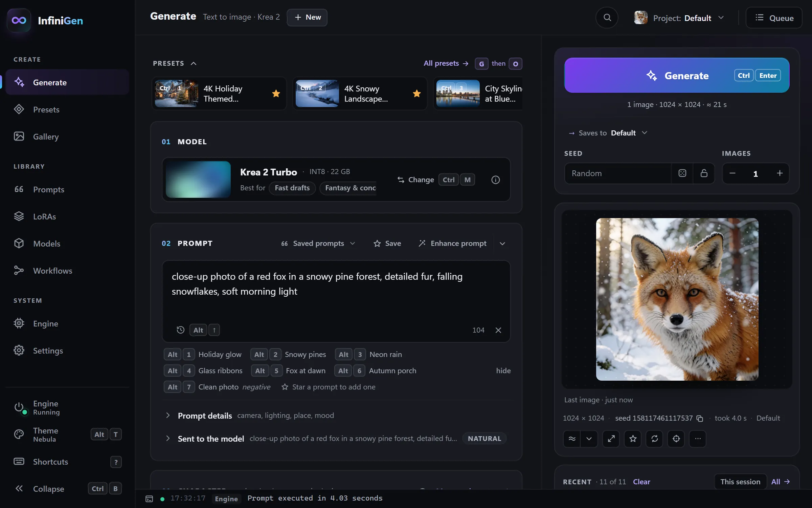This screenshot has width=812, height=508.
Task: Increase image count with plus
Action: coord(780,173)
